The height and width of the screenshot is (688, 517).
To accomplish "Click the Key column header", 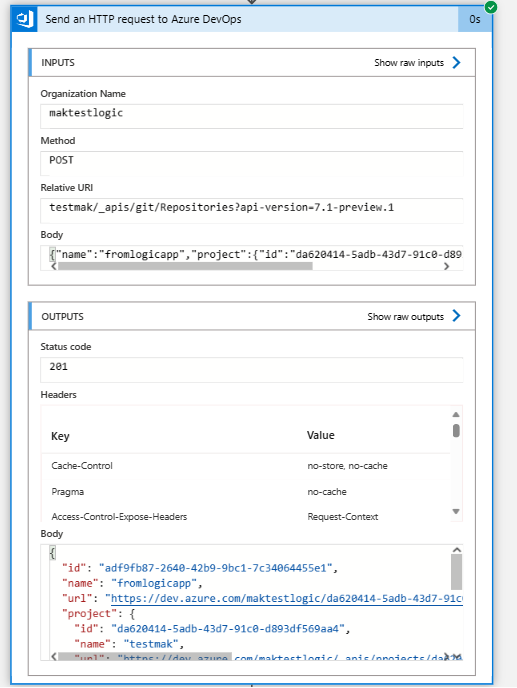I will click(x=60, y=436).
